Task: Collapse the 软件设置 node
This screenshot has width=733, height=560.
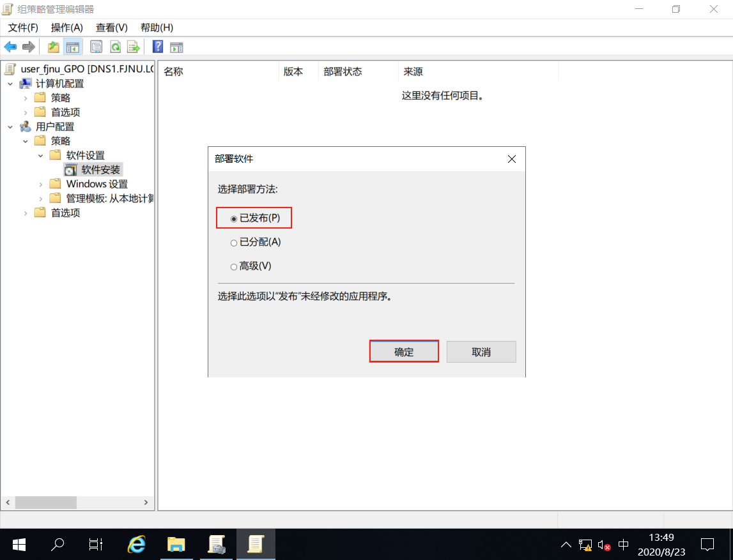Action: (41, 156)
